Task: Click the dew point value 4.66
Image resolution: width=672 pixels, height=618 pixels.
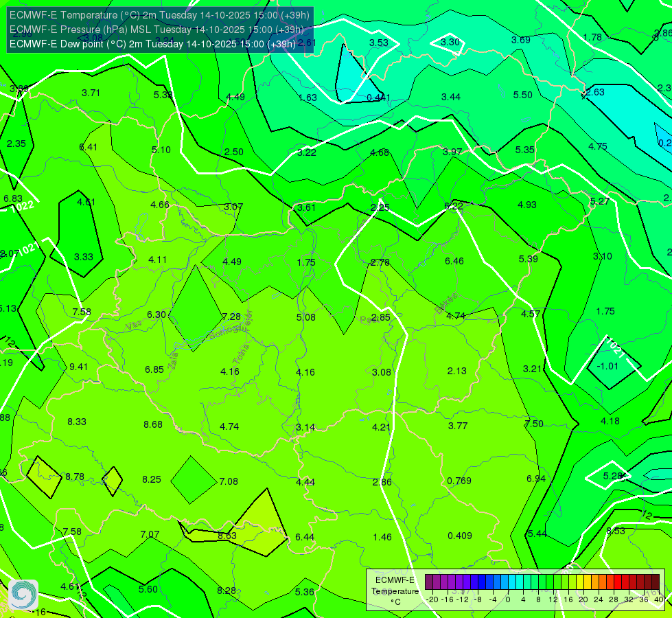Action: [x=160, y=205]
